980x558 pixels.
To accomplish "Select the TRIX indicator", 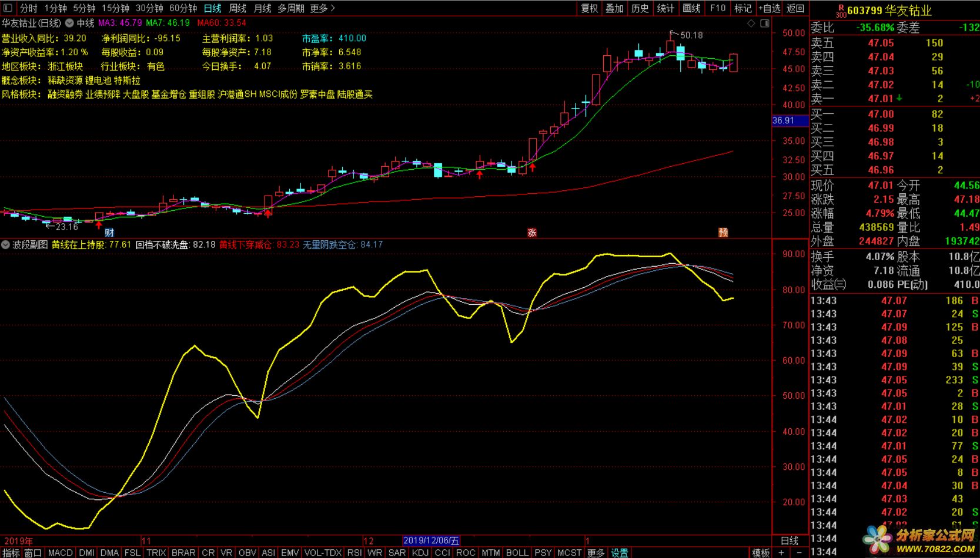I will (x=156, y=553).
